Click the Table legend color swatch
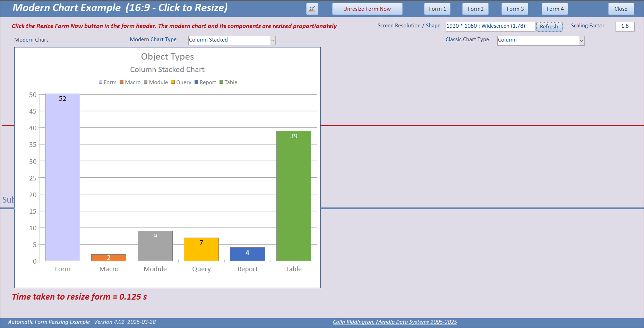 click(221, 82)
